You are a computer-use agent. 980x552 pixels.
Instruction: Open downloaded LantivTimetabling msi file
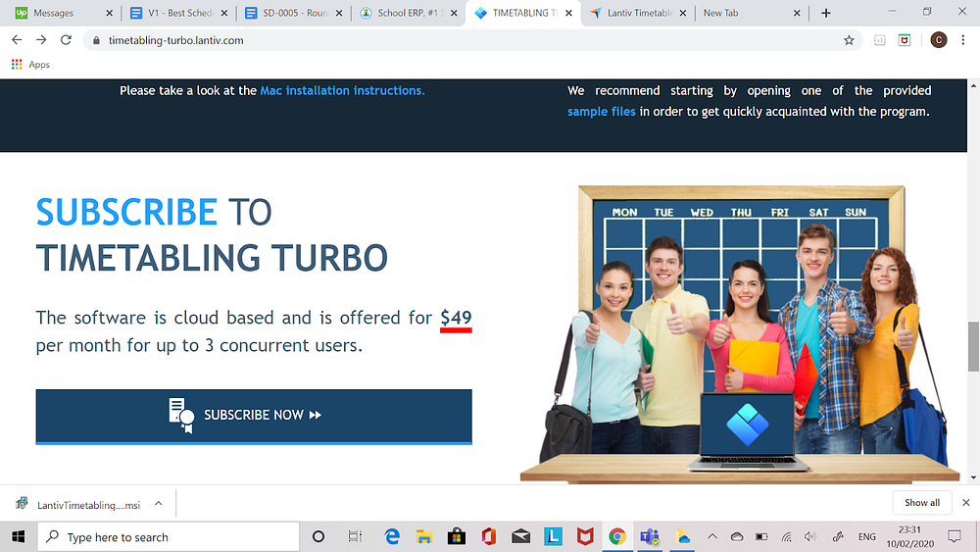[80, 505]
